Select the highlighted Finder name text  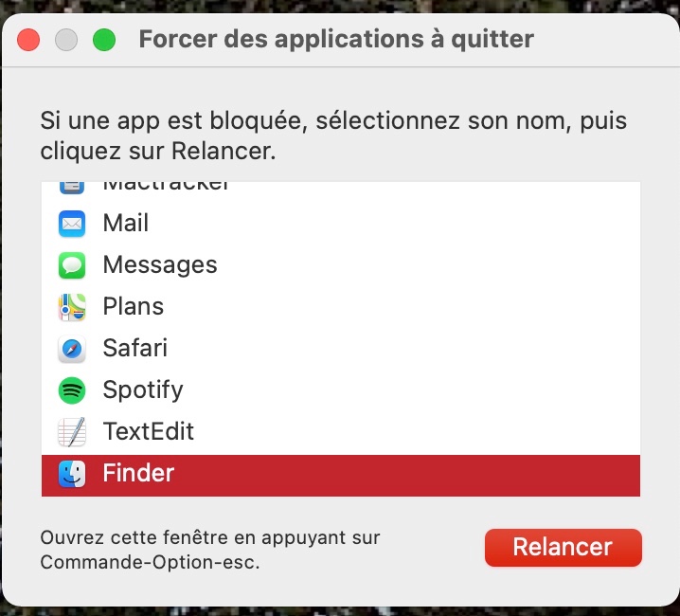[138, 474]
